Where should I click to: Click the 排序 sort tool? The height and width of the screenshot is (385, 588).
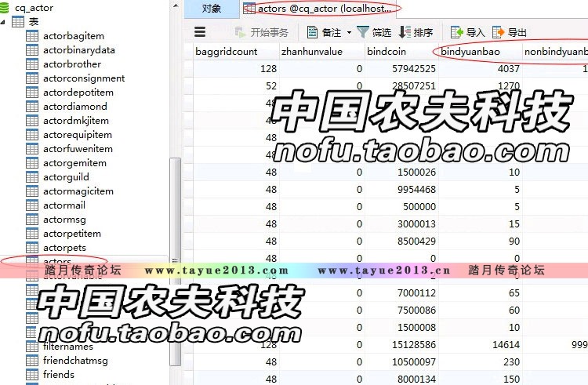coord(416,32)
